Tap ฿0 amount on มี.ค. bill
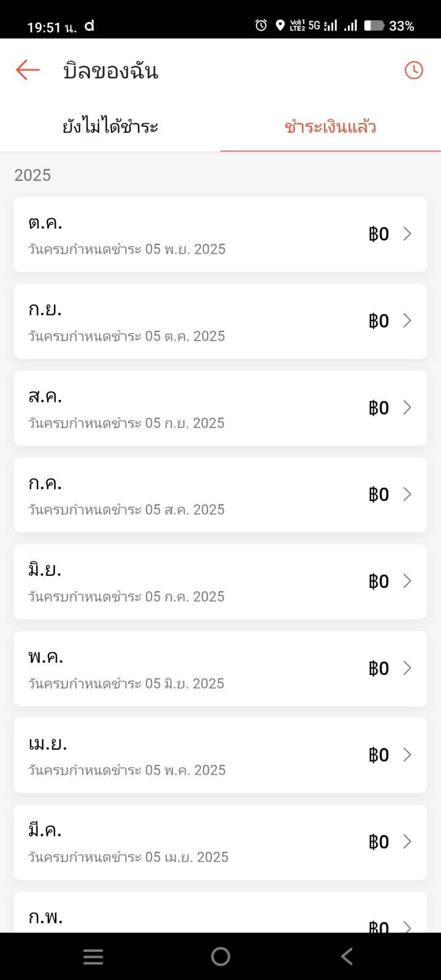This screenshot has height=980, width=441. pos(379,842)
